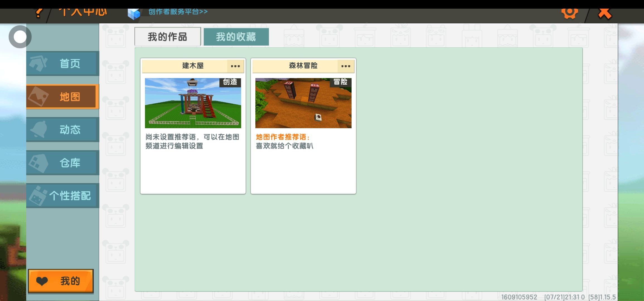Click the 森林冒险 card title
644x301 pixels.
(x=303, y=66)
